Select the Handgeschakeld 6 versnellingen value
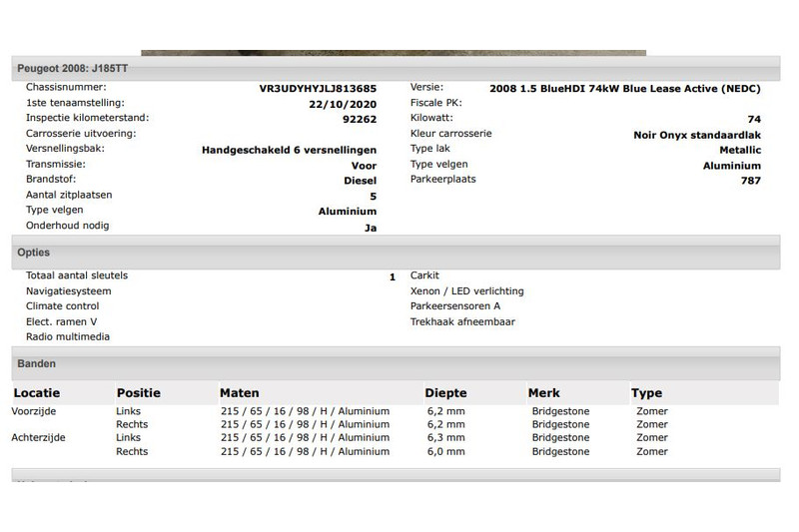799x532 pixels. [289, 150]
